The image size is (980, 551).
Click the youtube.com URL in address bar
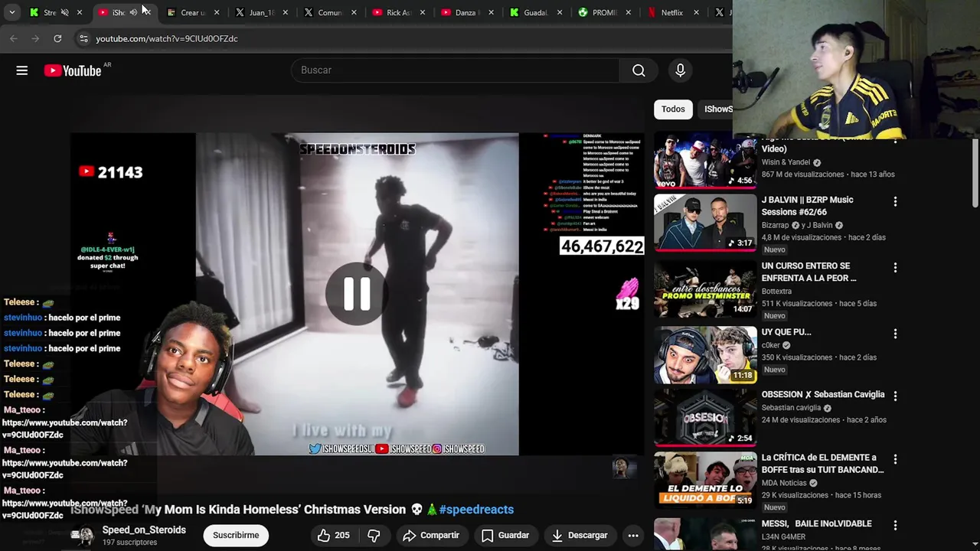pyautogui.click(x=167, y=38)
